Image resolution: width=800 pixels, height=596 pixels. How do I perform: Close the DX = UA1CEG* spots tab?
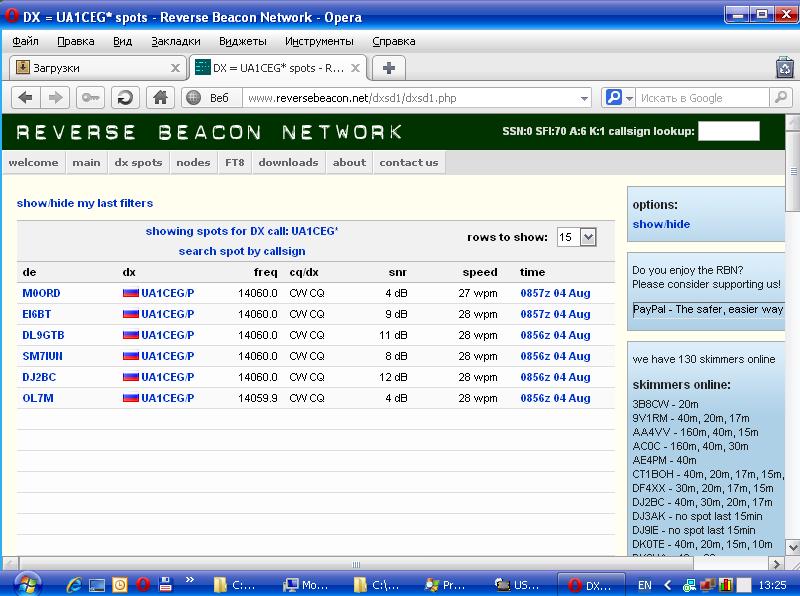[x=356, y=68]
